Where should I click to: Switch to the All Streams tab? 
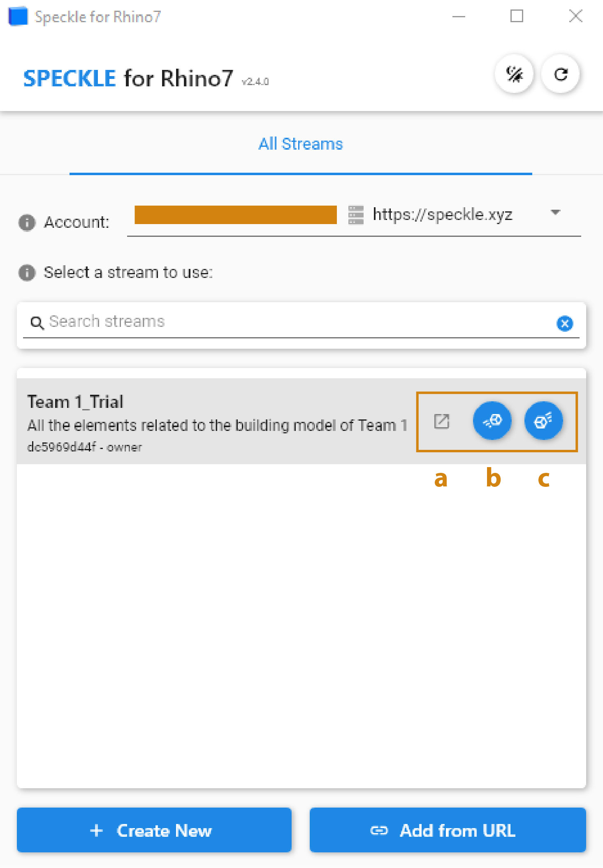(301, 144)
